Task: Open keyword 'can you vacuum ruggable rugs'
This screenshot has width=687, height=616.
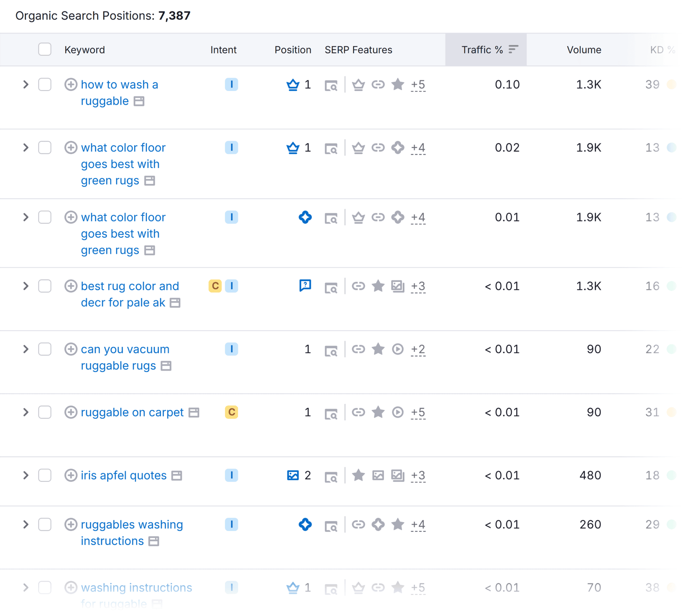Action: click(125, 357)
